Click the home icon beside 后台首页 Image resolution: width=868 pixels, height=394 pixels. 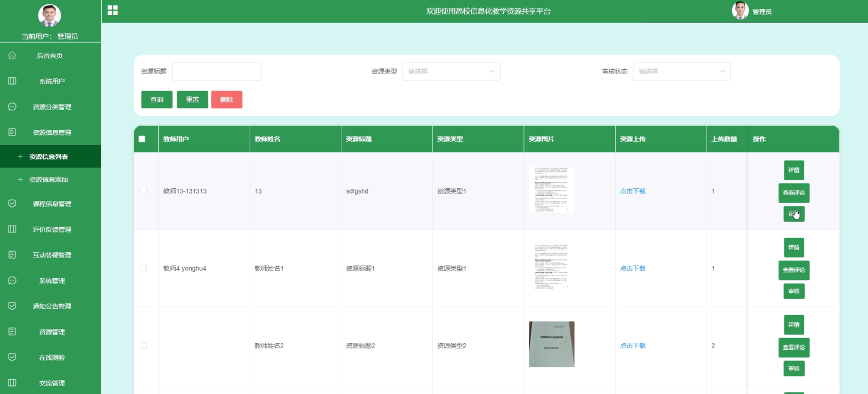click(x=12, y=55)
